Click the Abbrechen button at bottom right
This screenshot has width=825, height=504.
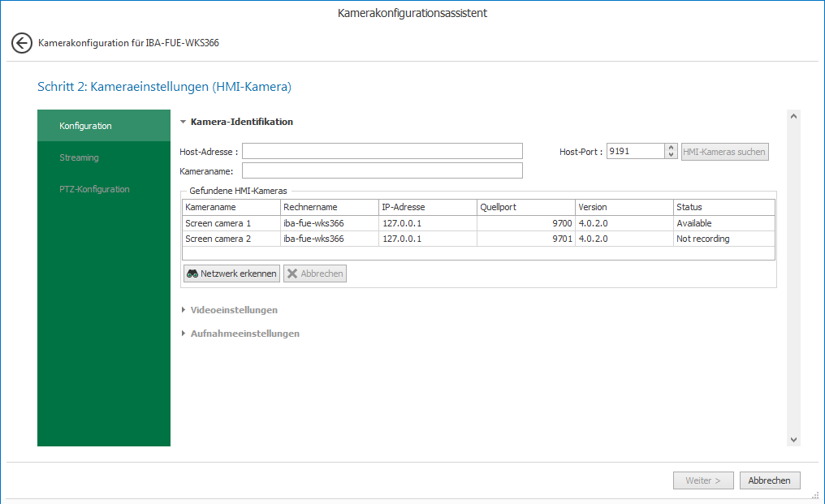pyautogui.click(x=770, y=480)
